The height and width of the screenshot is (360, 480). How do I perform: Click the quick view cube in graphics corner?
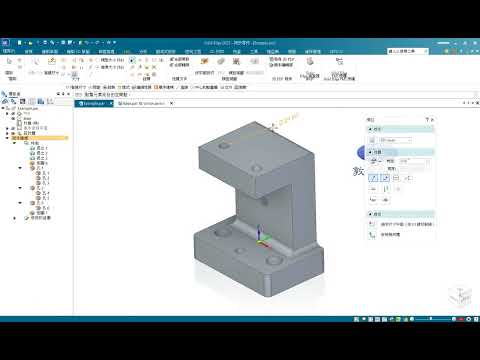pos(460,296)
